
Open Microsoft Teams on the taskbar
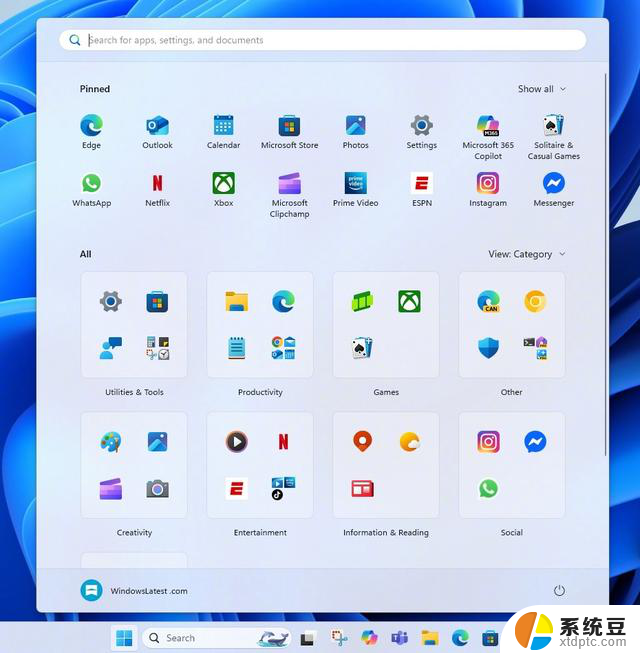click(x=399, y=638)
